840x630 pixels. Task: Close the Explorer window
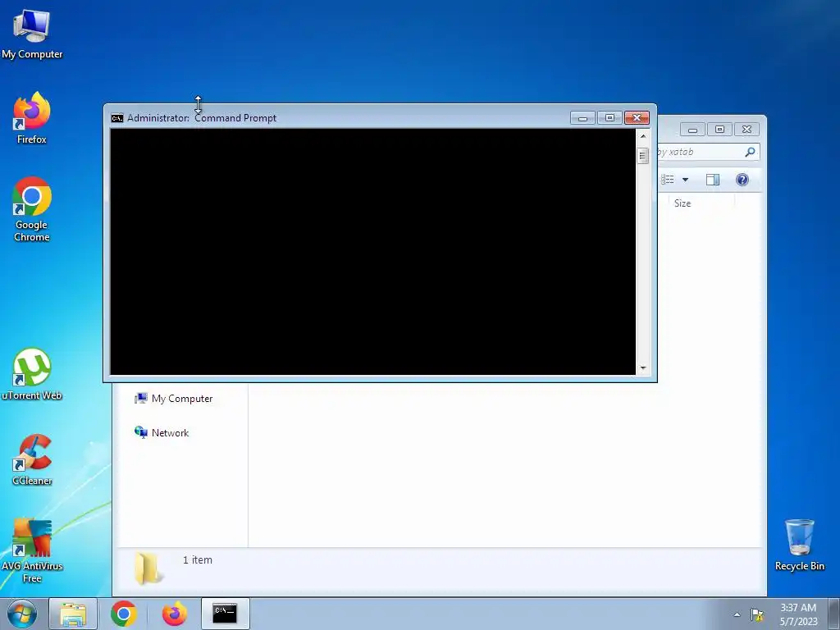click(746, 130)
